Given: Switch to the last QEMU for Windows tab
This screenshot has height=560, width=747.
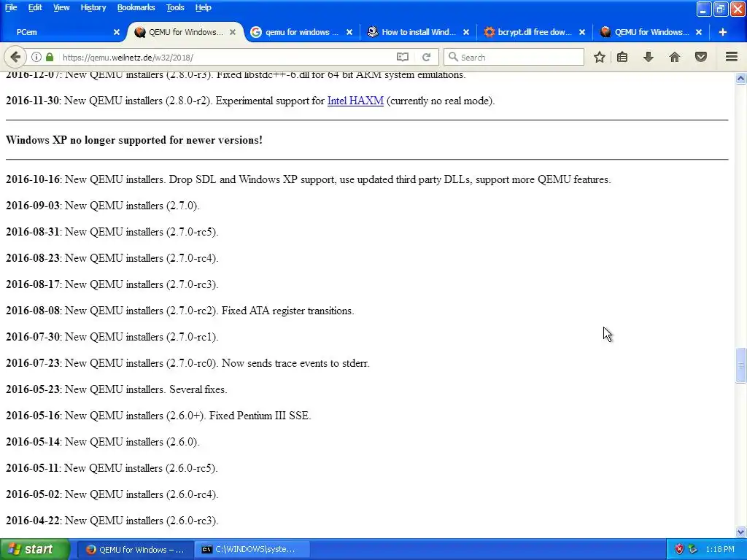Looking at the screenshot, I should [650, 32].
